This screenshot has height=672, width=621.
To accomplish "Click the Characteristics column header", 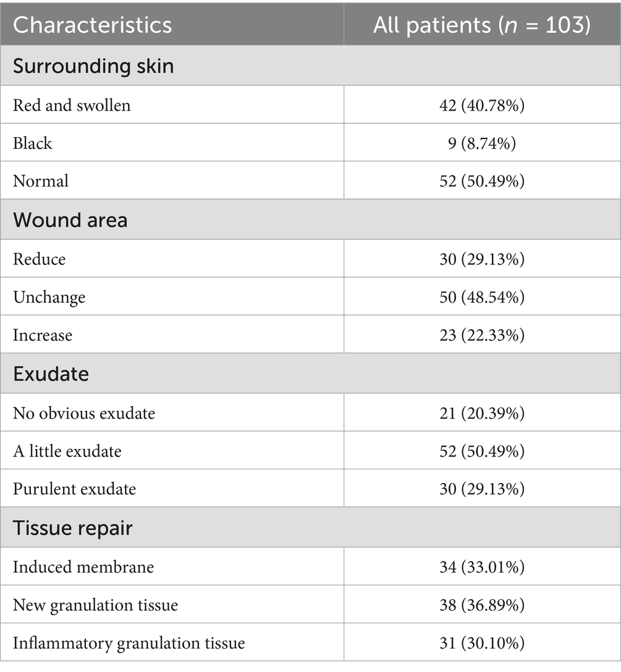I will pyautogui.click(x=93, y=25).
